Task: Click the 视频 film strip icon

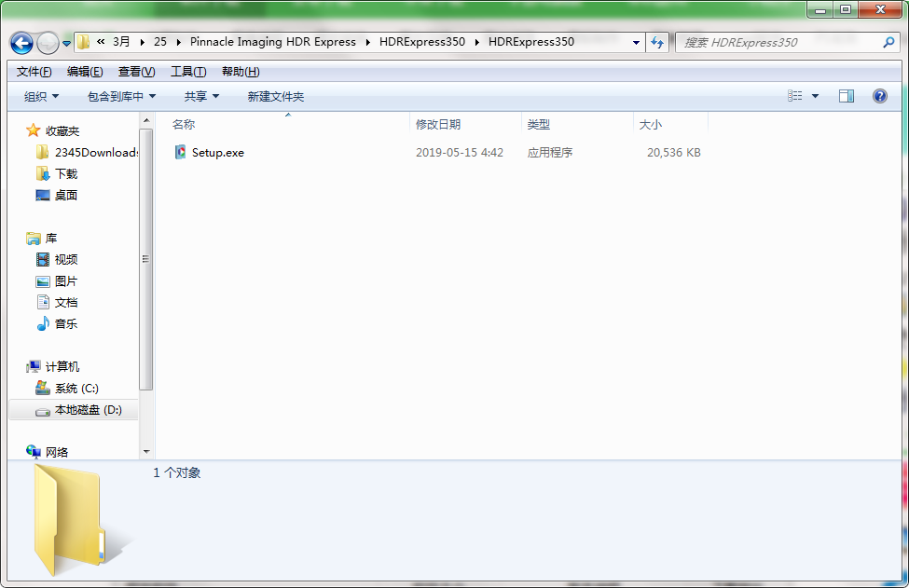Action: [42, 260]
